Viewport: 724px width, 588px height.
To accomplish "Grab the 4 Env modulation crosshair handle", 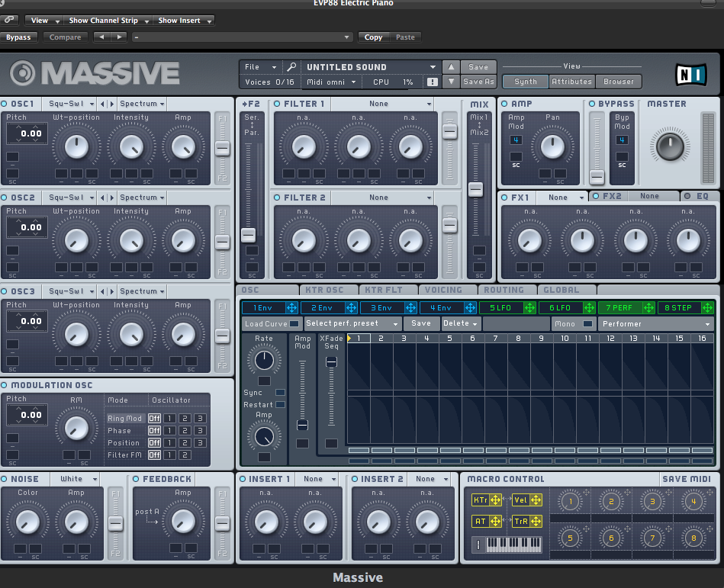I will point(470,307).
